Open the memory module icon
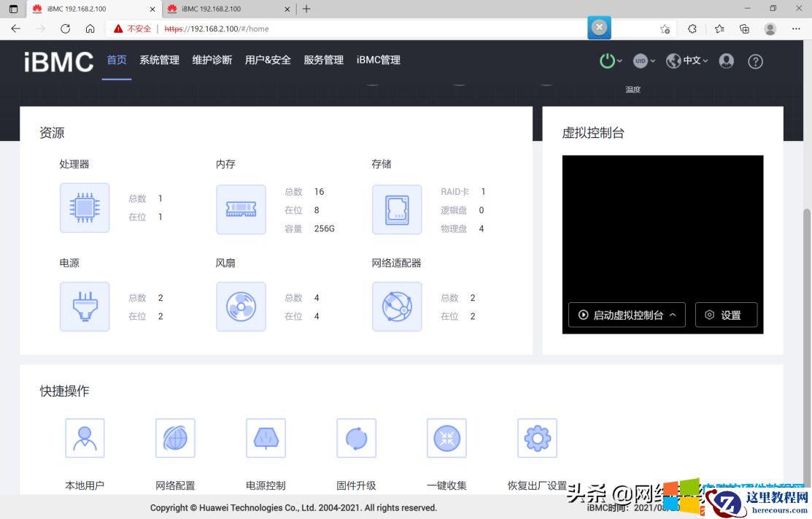 [x=241, y=209]
